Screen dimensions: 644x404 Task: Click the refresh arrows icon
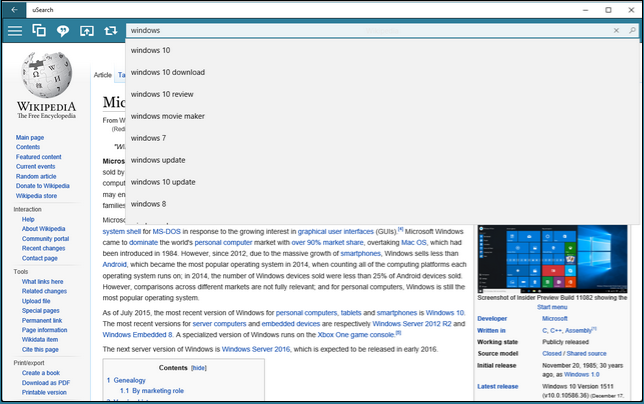coord(110,31)
